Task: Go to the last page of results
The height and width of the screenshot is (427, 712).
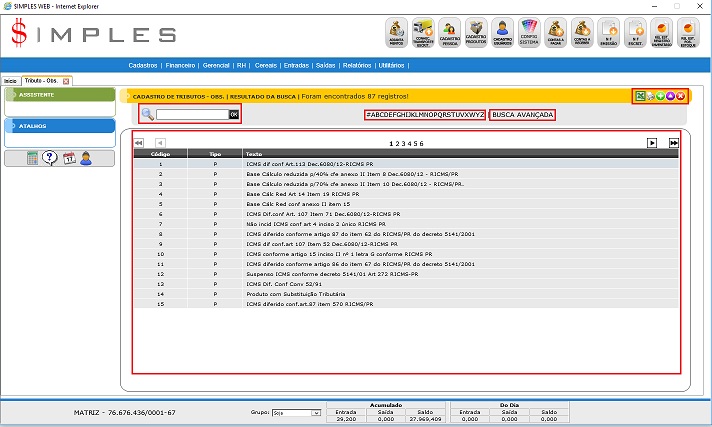Action: coord(674,143)
